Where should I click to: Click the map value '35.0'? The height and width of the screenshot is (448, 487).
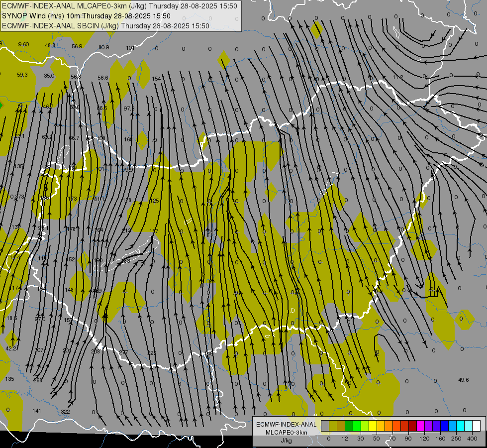49,76
